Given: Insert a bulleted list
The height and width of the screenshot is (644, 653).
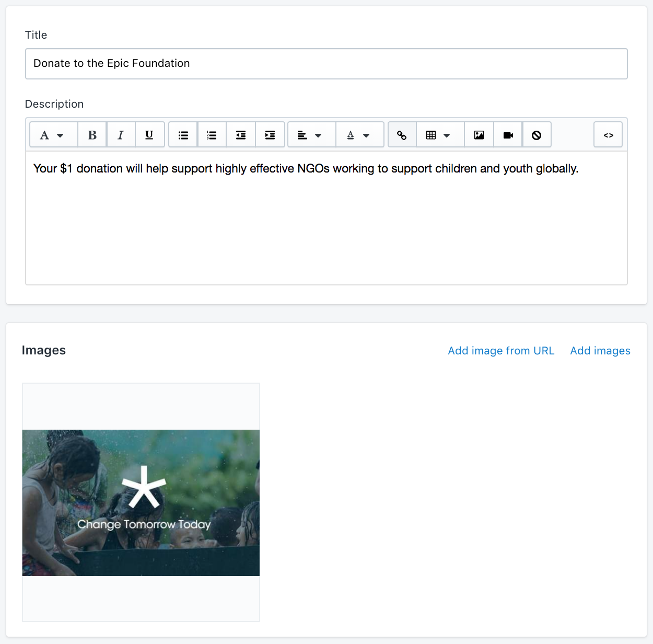Looking at the screenshot, I should point(183,135).
